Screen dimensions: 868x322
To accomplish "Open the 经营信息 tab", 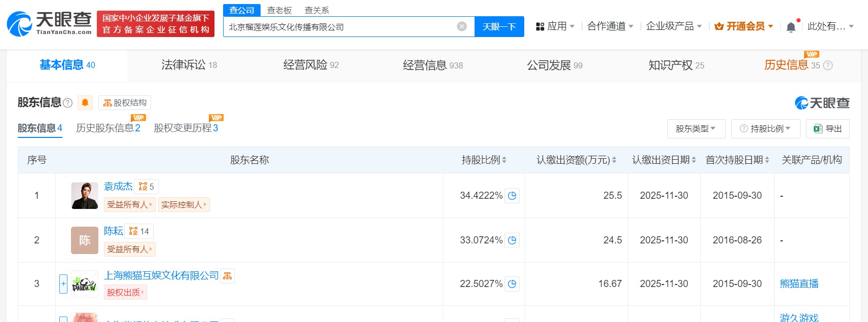I will 433,65.
